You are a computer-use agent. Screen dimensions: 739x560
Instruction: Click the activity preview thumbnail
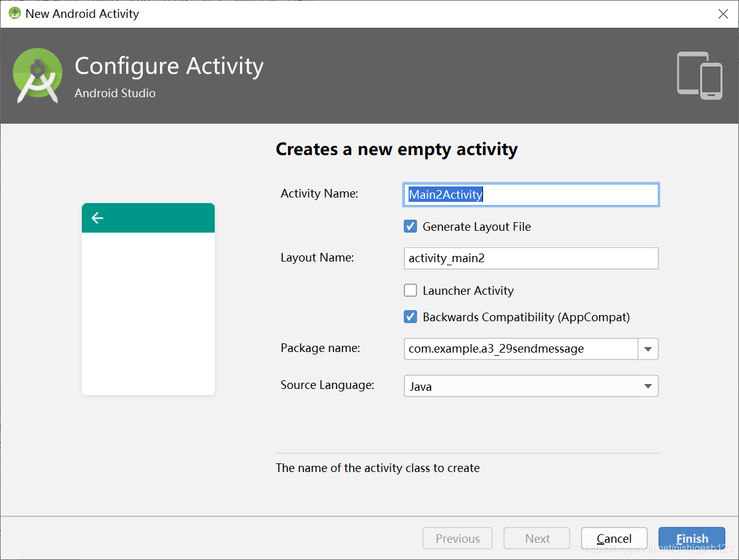148,299
